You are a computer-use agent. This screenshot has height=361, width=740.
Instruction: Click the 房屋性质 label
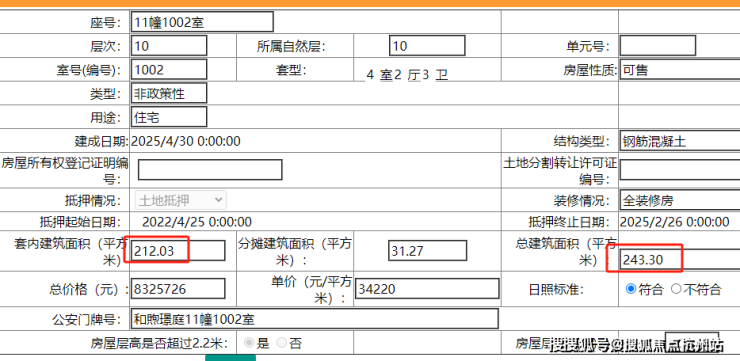[590, 70]
